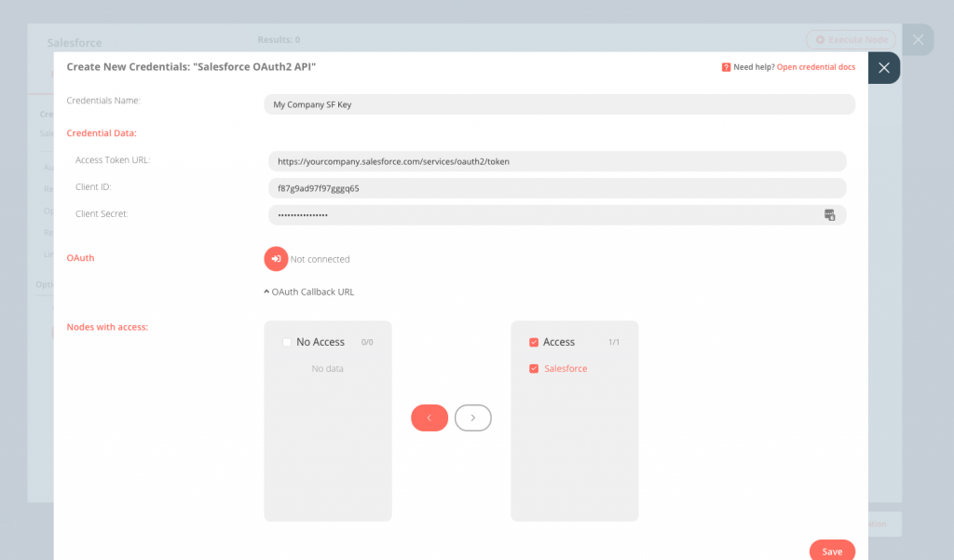The image size is (954, 560).
Task: Click the right arrow transfer button
Action: 472,418
